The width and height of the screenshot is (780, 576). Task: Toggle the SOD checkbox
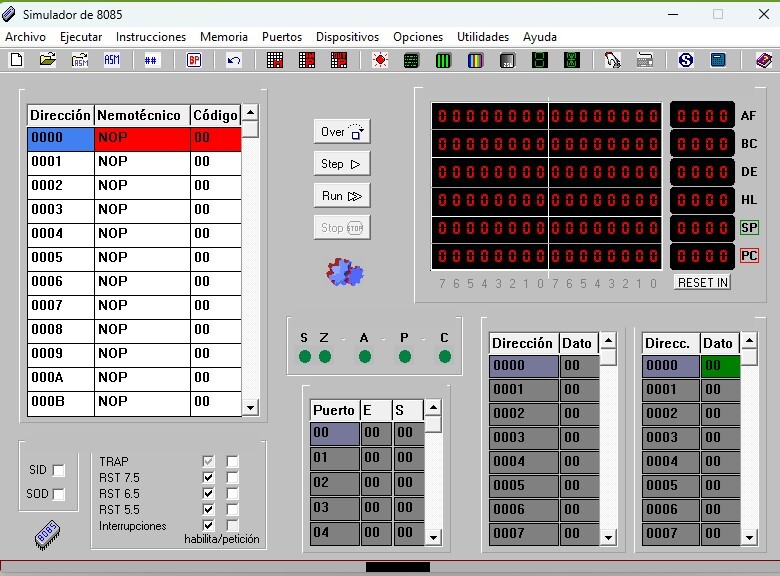click(x=59, y=494)
